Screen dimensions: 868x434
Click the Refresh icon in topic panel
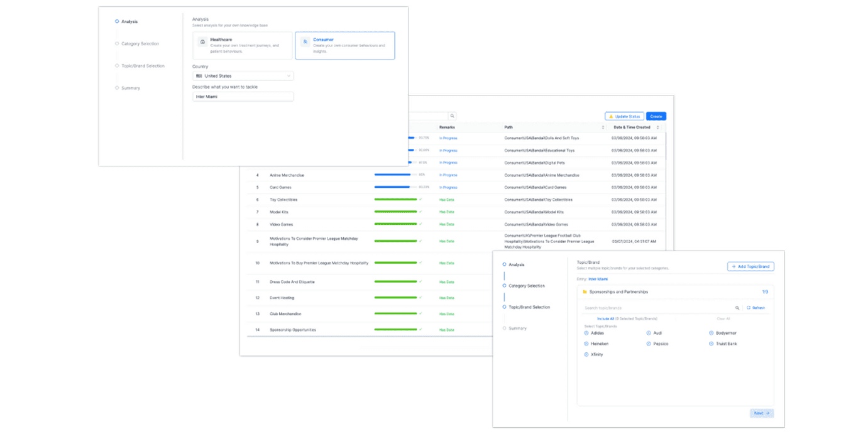749,308
